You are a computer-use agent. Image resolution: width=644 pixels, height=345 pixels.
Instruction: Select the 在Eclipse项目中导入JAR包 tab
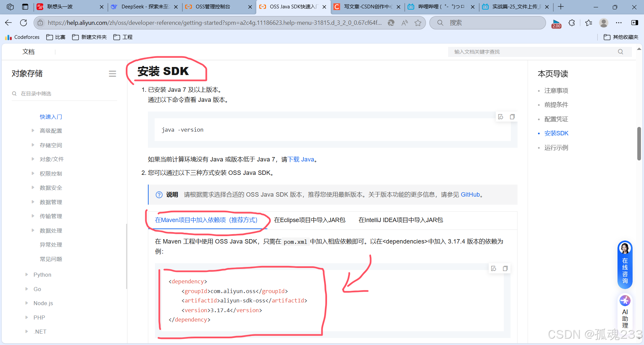coord(310,220)
